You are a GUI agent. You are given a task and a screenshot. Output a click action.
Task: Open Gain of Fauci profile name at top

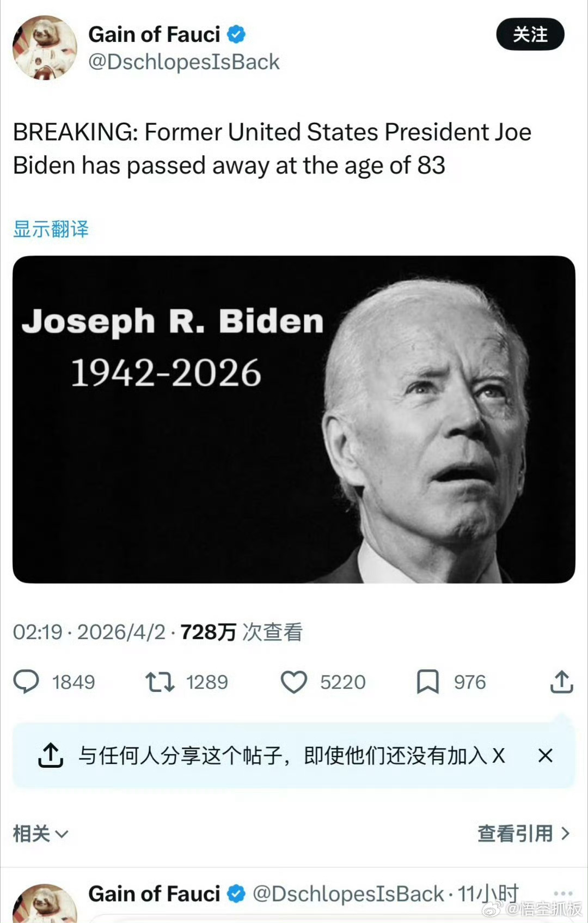coord(155,34)
